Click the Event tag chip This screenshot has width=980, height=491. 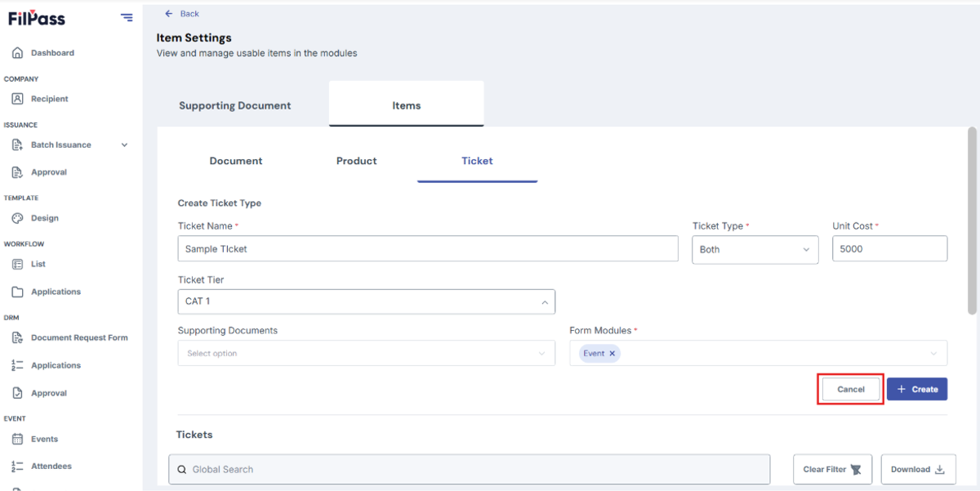[x=600, y=354]
